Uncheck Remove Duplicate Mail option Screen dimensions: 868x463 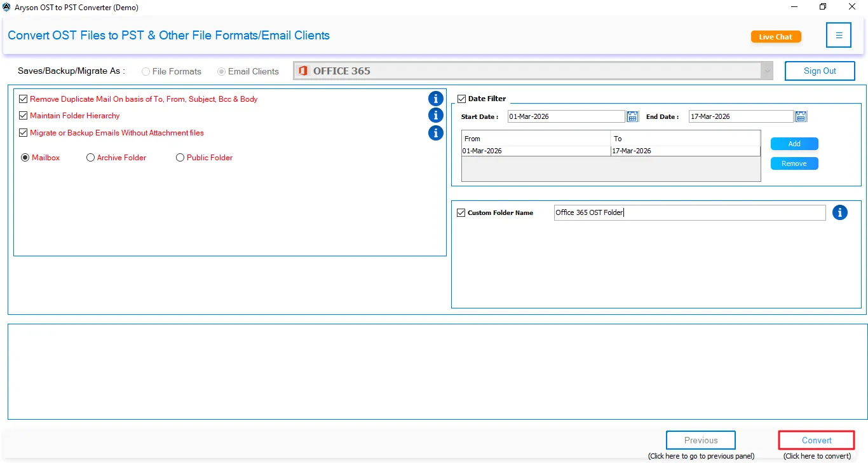[23, 99]
